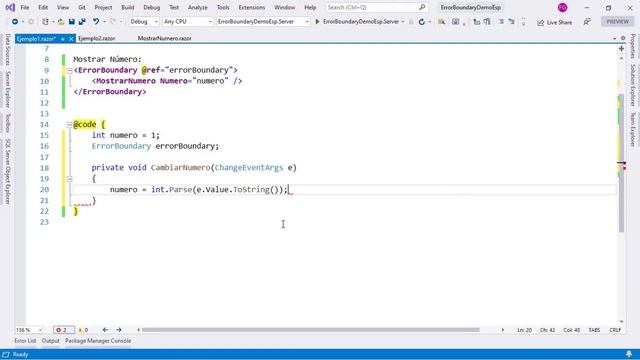Screen dimensions: 640x360
Task: Click the Live Share button
Action: (555, 22)
